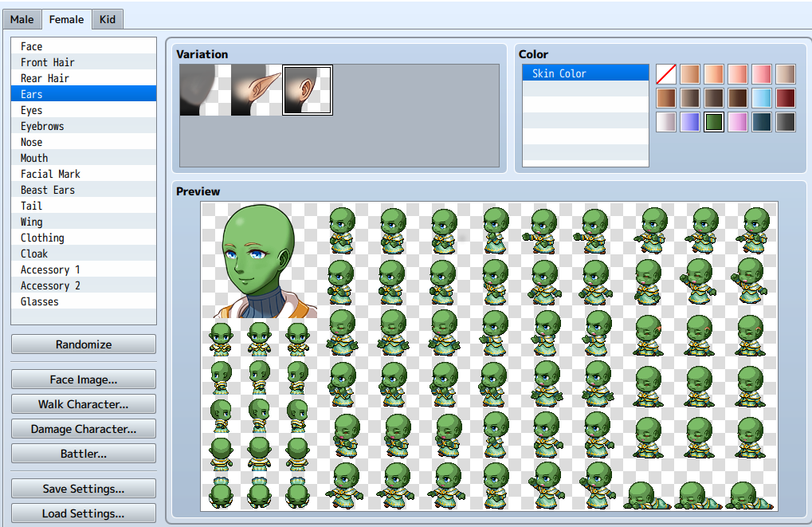
Task: Pick the darkest brown swatch, fourth in the middle row
Action: pos(737,98)
